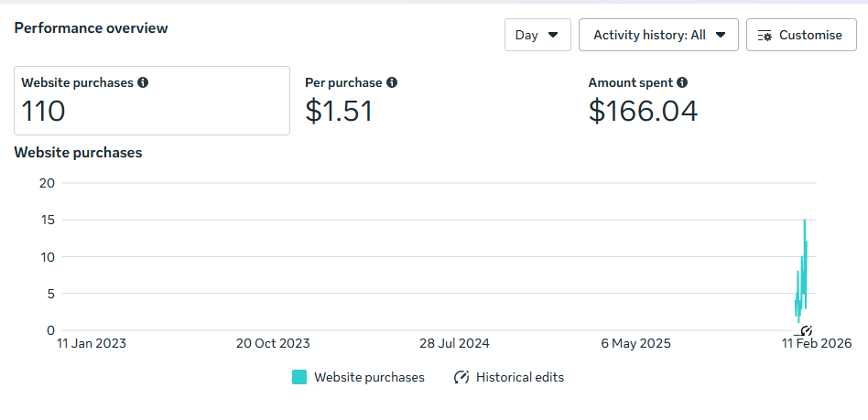868x420 pixels.
Task: Click the Amount spent info icon
Action: click(x=682, y=82)
